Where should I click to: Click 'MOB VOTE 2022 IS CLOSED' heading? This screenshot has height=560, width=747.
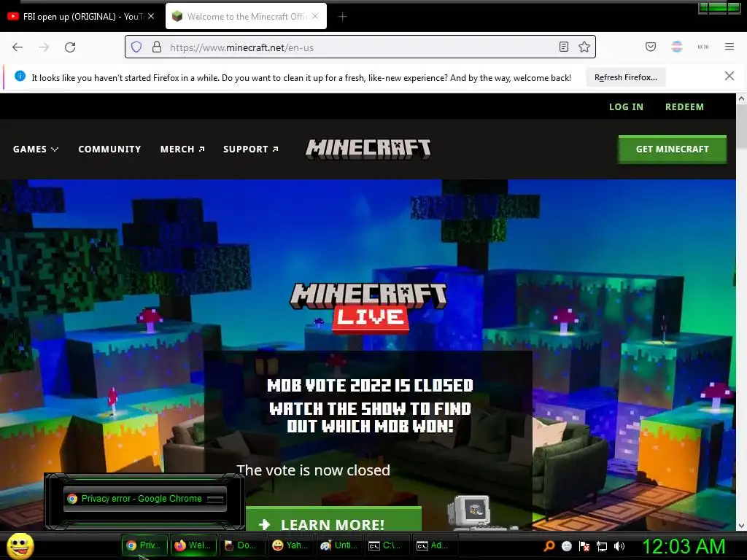point(370,385)
